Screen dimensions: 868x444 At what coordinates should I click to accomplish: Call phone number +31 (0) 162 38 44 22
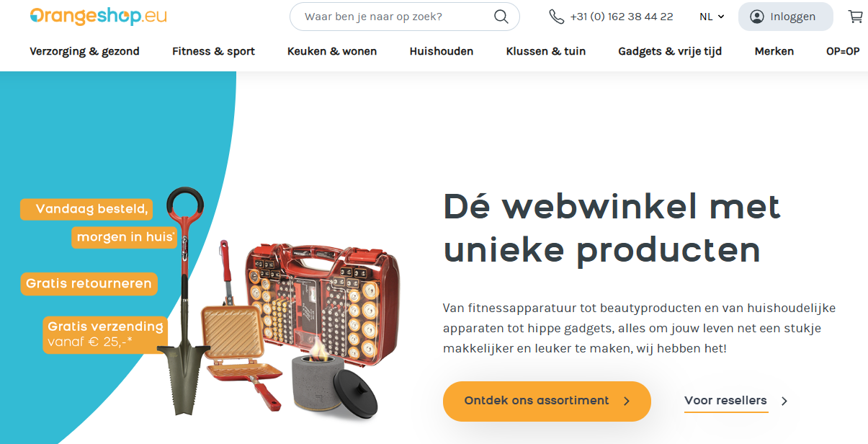(x=622, y=17)
